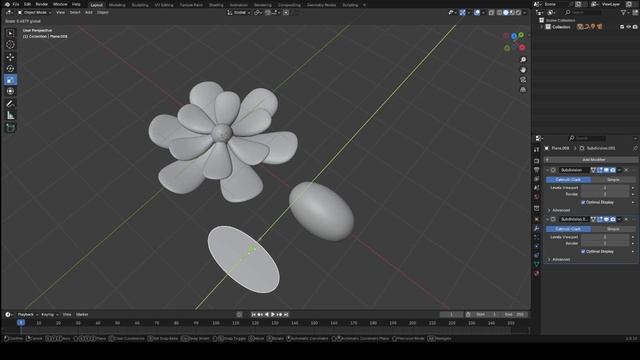Open the World properties tab
The image size is (640, 360).
(537, 197)
